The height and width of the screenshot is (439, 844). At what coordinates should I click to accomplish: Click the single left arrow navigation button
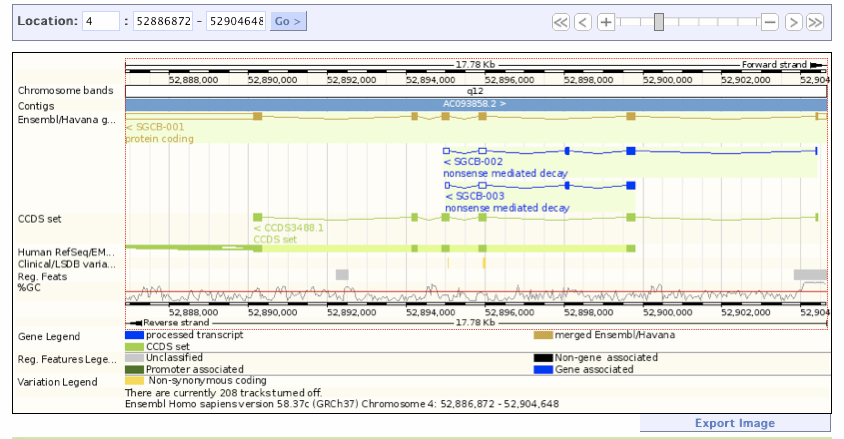(582, 22)
